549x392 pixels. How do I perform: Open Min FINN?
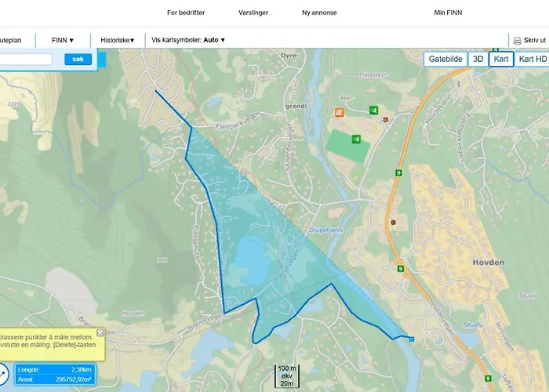pyautogui.click(x=448, y=13)
